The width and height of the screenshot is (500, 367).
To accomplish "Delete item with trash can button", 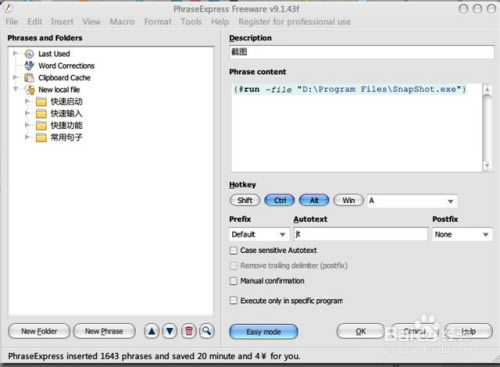I will (x=189, y=331).
